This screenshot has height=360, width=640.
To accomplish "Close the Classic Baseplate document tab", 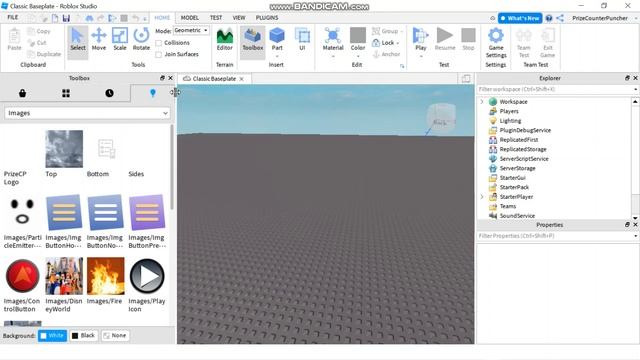I will (x=242, y=79).
